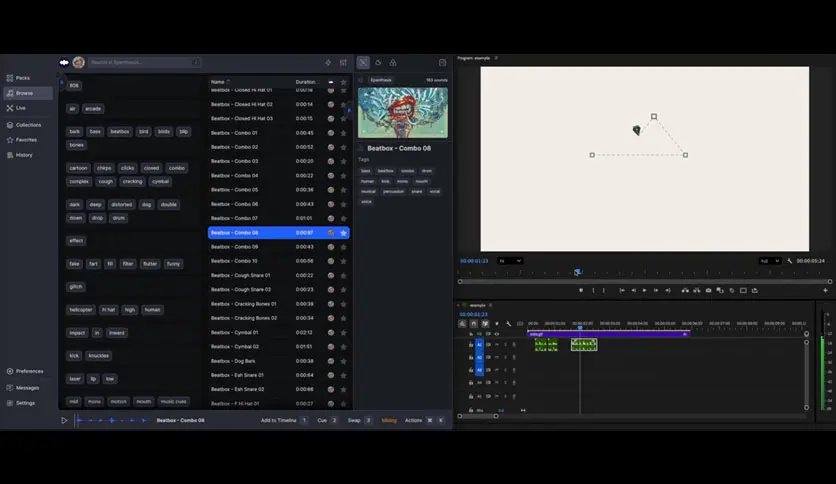Click selected green audio clip on timeline

coord(584,345)
